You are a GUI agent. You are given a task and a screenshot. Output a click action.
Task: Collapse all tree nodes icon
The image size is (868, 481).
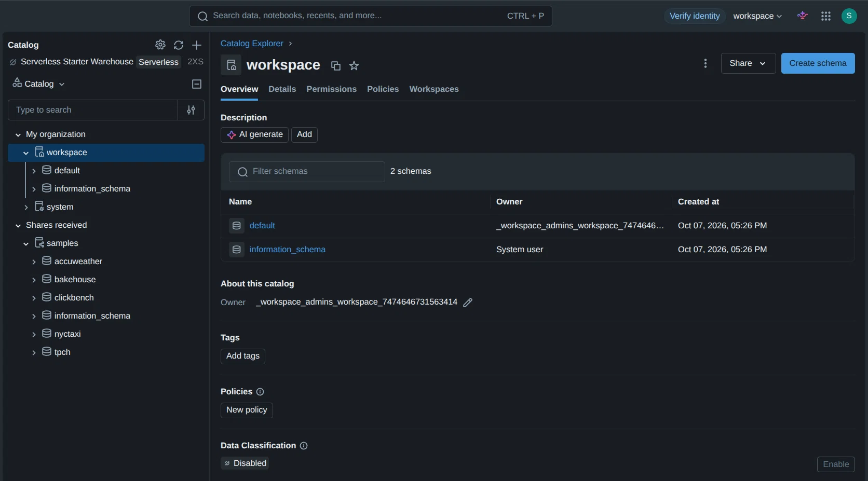(x=197, y=84)
